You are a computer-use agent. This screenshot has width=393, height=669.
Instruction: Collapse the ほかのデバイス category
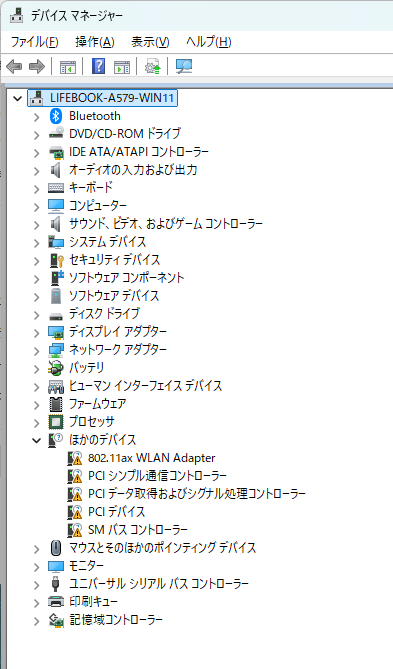37,440
